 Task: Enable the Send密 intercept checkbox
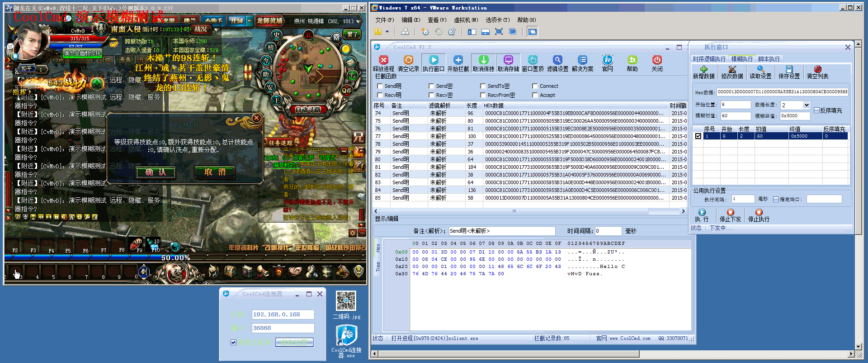tap(431, 86)
